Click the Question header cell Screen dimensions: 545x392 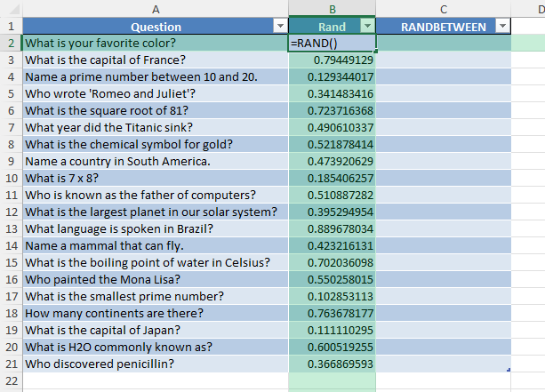156,27
